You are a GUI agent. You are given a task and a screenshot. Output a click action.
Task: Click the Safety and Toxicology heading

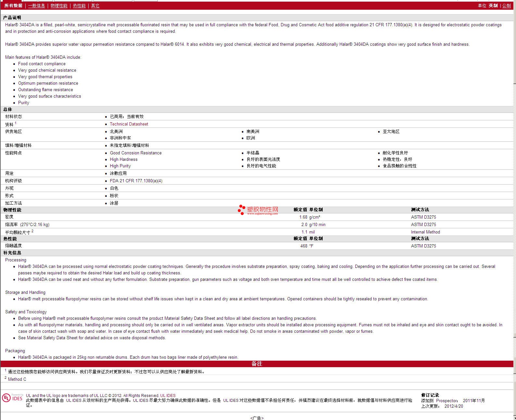26,312
